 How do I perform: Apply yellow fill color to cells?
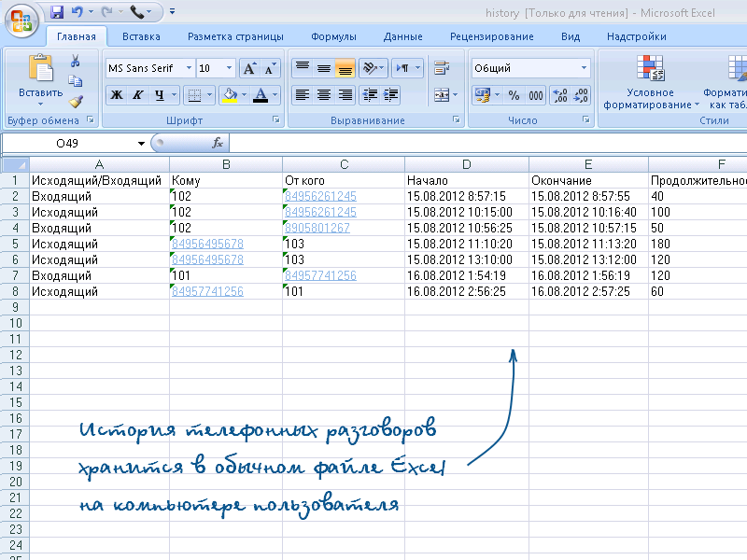(x=230, y=95)
